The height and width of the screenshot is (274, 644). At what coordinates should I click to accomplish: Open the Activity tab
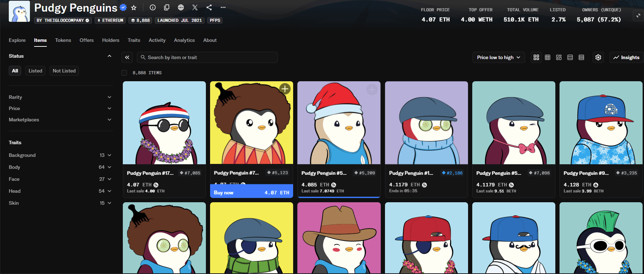pos(157,40)
